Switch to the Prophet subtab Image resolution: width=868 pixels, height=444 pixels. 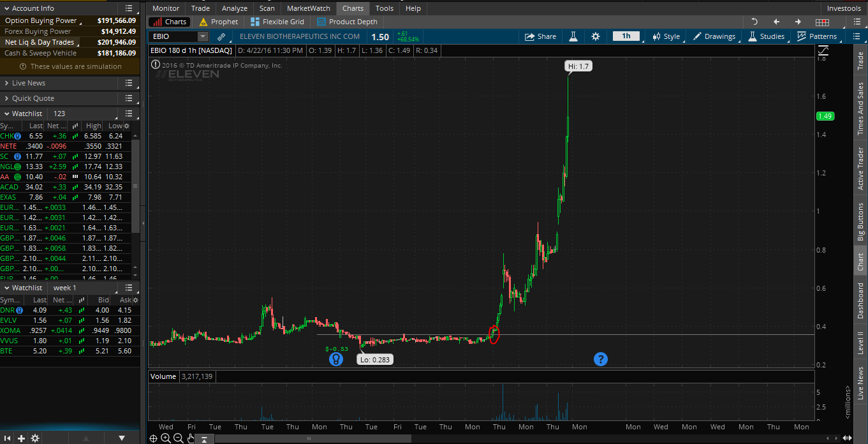click(219, 22)
